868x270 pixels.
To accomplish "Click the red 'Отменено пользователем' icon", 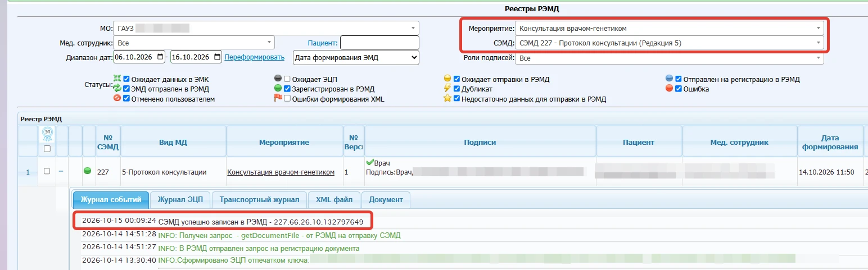I will (x=117, y=98).
